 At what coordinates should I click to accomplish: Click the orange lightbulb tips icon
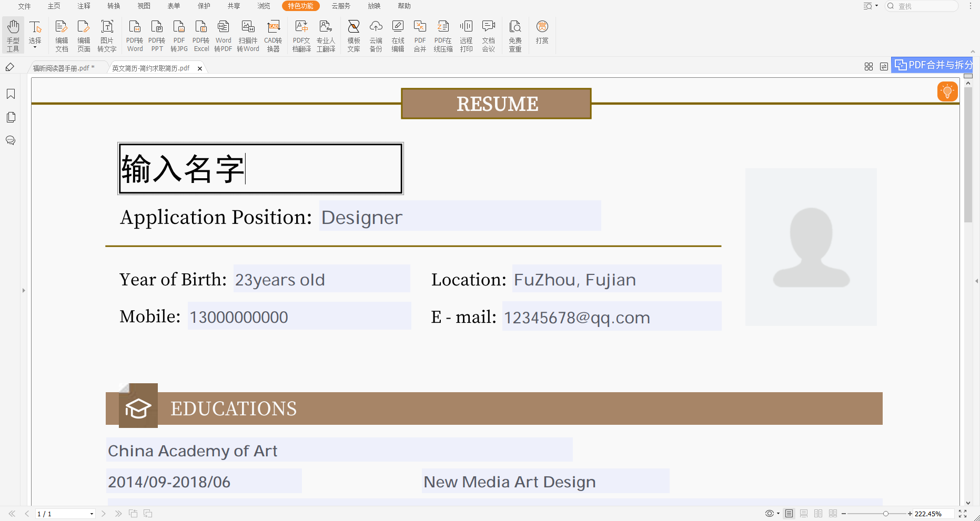tap(947, 91)
